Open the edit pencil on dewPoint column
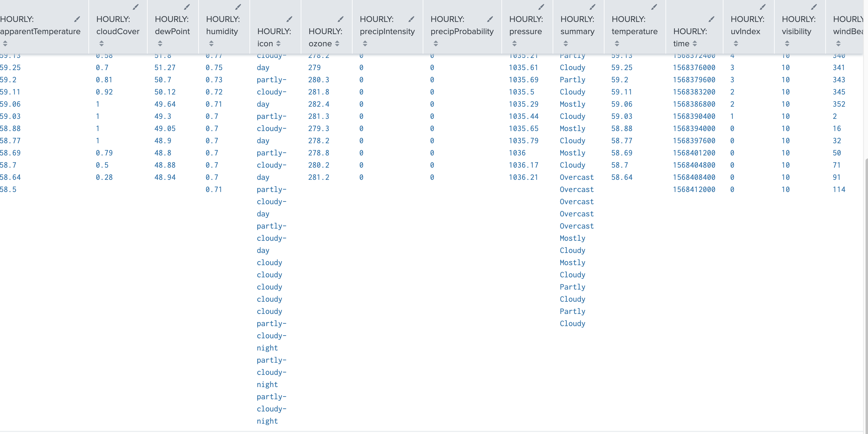This screenshot has height=434, width=868. click(187, 6)
